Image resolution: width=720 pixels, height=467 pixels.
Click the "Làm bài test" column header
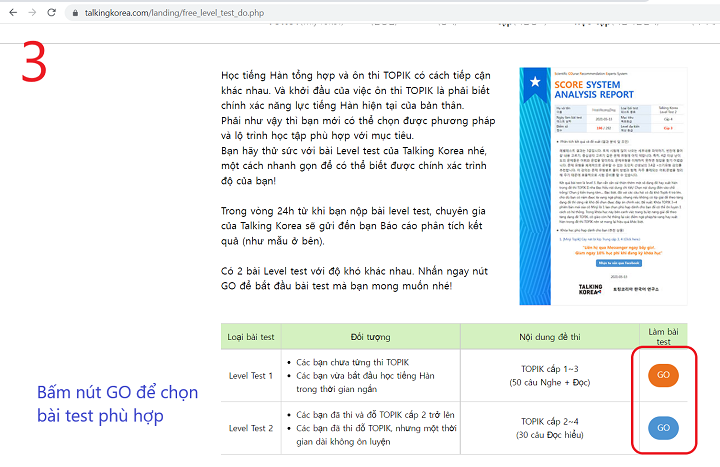click(663, 337)
